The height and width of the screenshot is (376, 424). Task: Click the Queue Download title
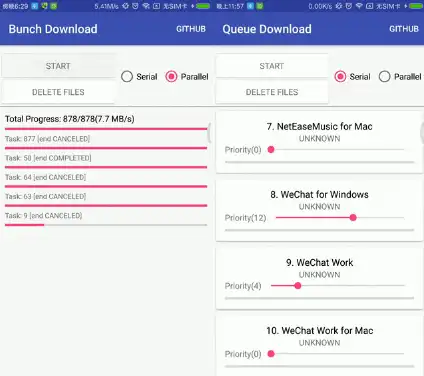[267, 29]
